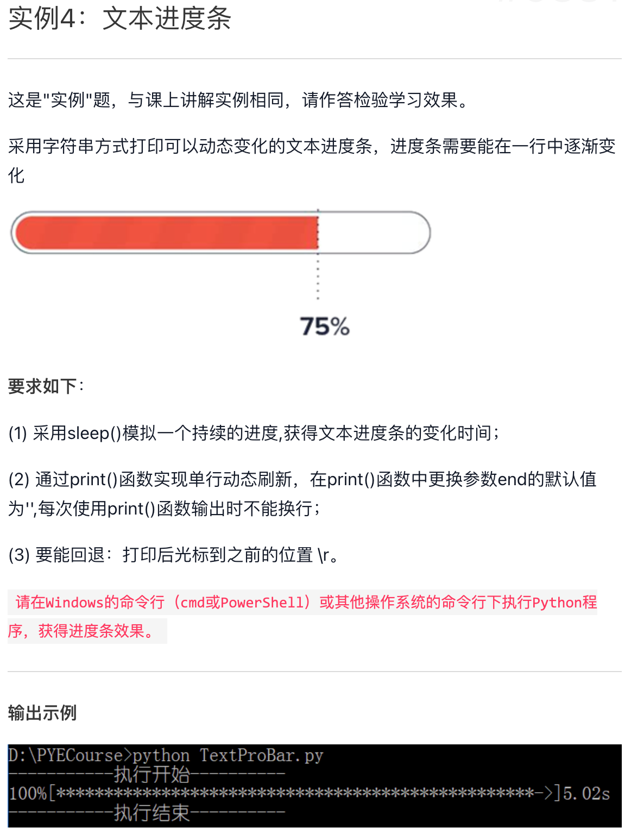Click 'cmd或PowerShell' in the red note
Image resolution: width=631 pixels, height=840 pixels.
[242, 603]
